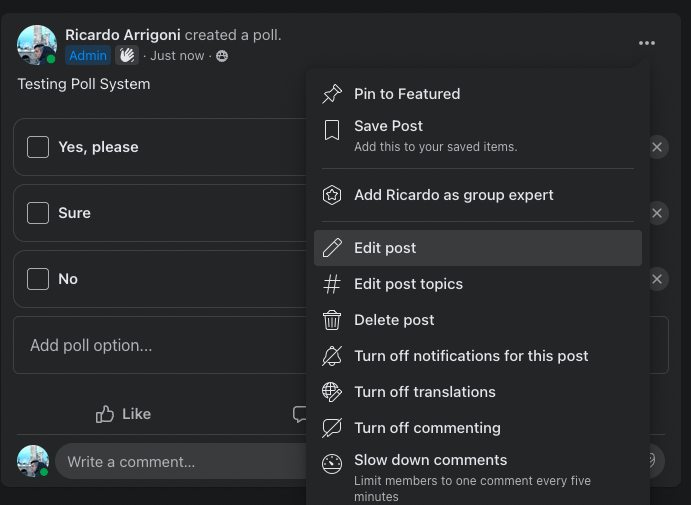Click the group expert badge icon
Image resolution: width=691 pixels, height=505 pixels.
coord(332,195)
